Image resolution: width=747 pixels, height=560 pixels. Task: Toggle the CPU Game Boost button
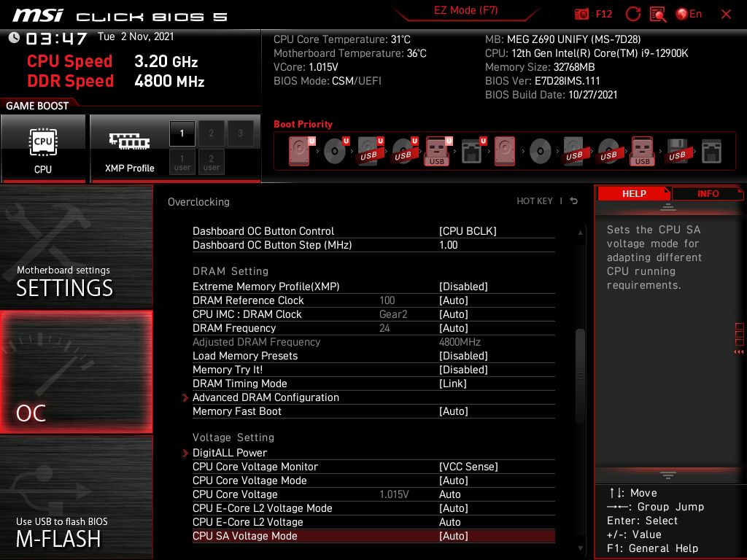click(x=43, y=148)
